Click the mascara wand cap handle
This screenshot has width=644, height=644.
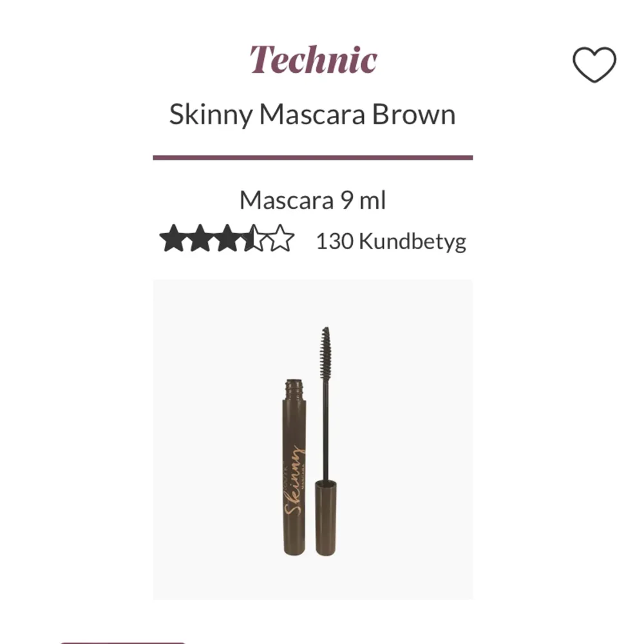(x=327, y=518)
